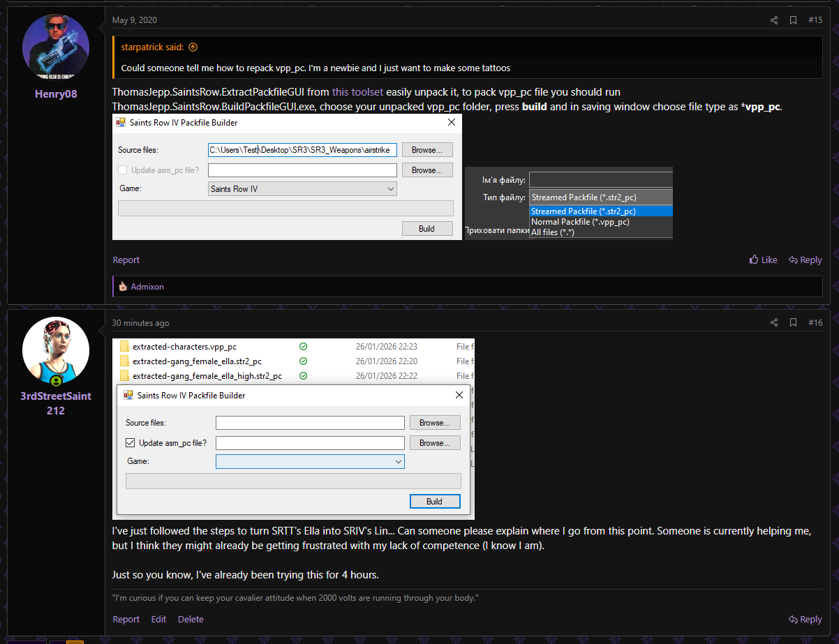Click empty Source files input field

[310, 422]
